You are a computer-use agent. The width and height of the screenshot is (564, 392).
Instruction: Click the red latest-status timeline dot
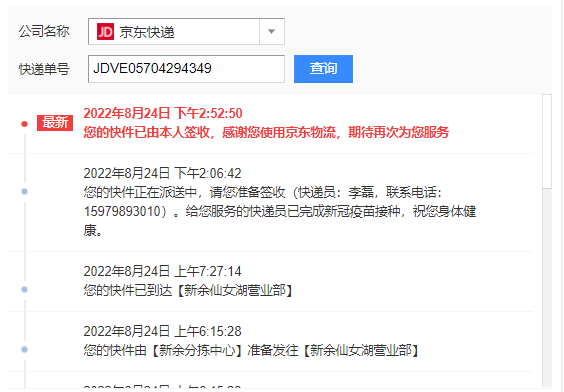pos(24,124)
